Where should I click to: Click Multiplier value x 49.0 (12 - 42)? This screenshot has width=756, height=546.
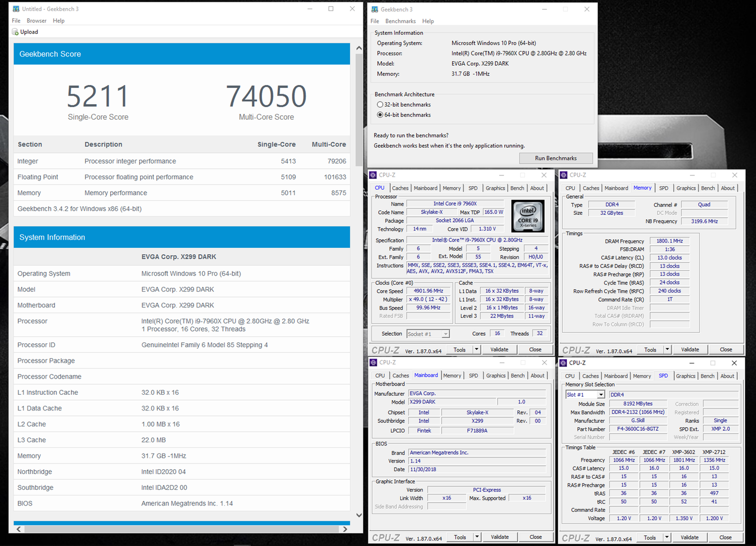428,299
